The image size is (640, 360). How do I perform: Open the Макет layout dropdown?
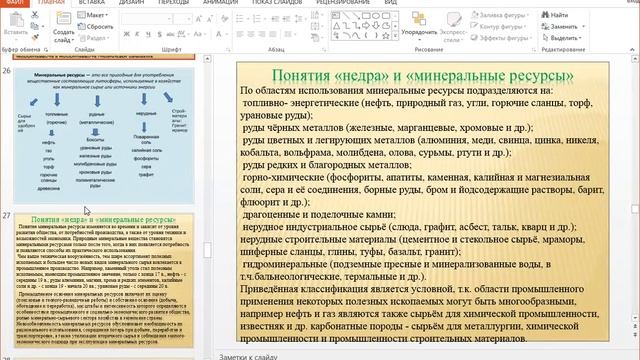pos(93,15)
